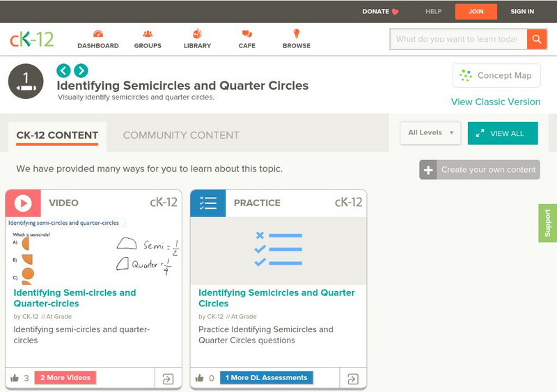
Task: Click the plus icon on Create content
Action: [x=428, y=170]
